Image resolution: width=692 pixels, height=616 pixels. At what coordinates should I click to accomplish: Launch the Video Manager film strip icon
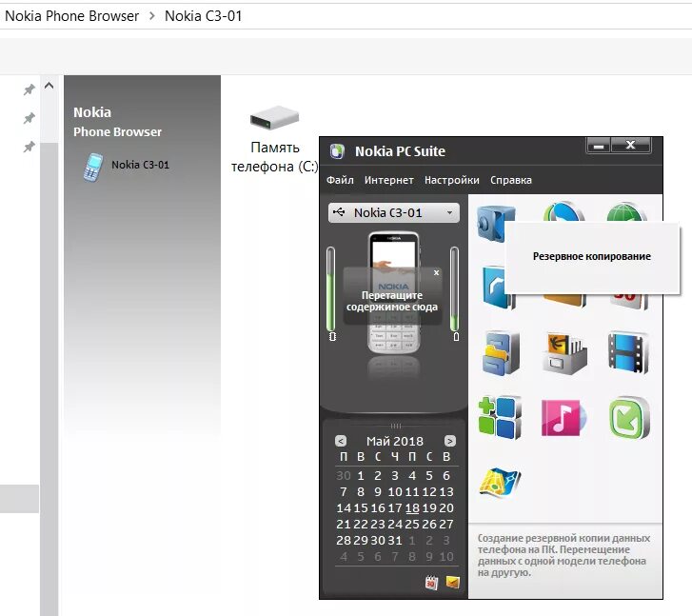click(628, 352)
